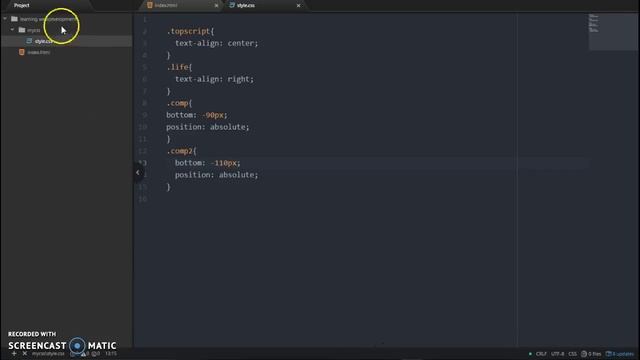Click the text-align: center; line
640x360 pixels.
tap(217, 43)
